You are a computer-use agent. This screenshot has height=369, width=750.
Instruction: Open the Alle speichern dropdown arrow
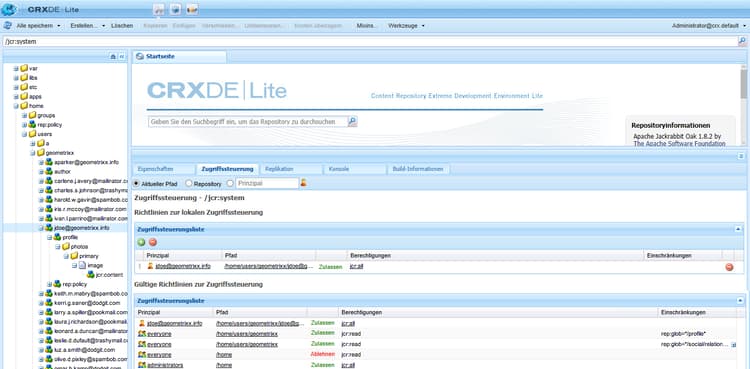coord(58,25)
